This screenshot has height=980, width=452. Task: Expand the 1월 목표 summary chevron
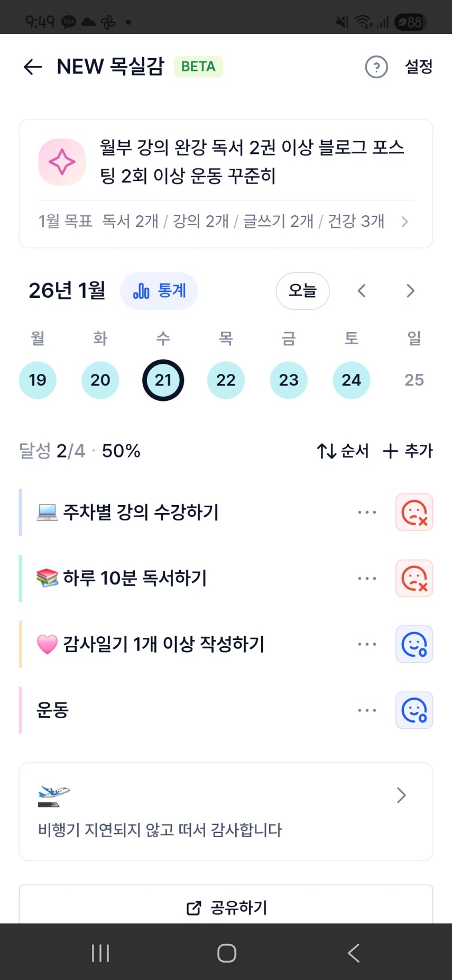coord(404,222)
